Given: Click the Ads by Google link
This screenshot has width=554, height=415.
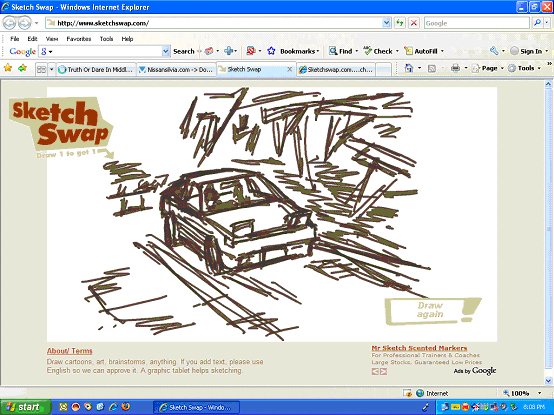Looking at the screenshot, I should 475,371.
